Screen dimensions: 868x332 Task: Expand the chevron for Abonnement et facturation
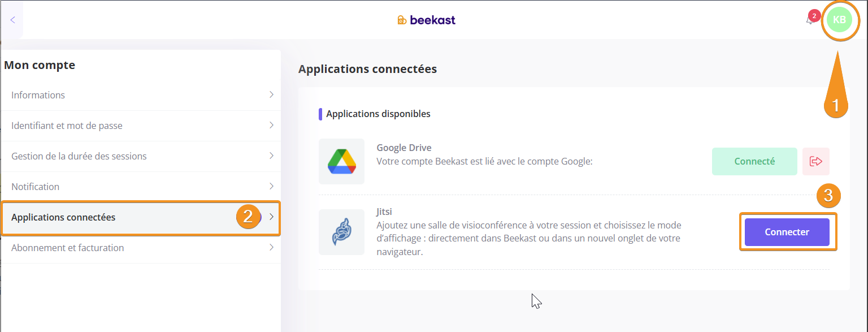(271, 248)
